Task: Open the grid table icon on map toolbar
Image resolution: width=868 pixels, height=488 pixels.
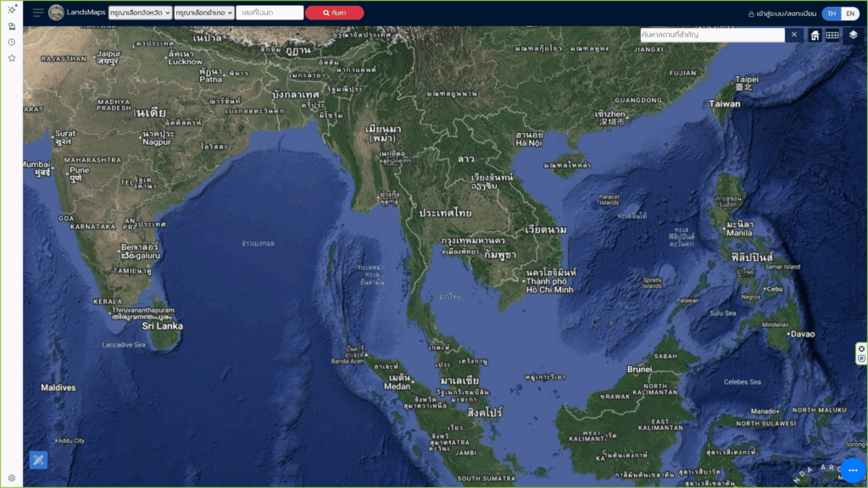Action: coord(832,35)
